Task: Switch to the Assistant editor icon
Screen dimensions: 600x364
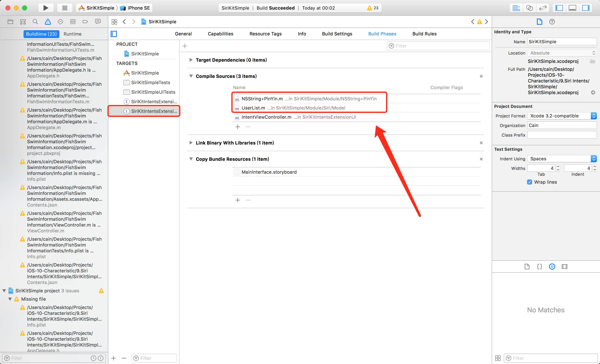Action: point(529,8)
